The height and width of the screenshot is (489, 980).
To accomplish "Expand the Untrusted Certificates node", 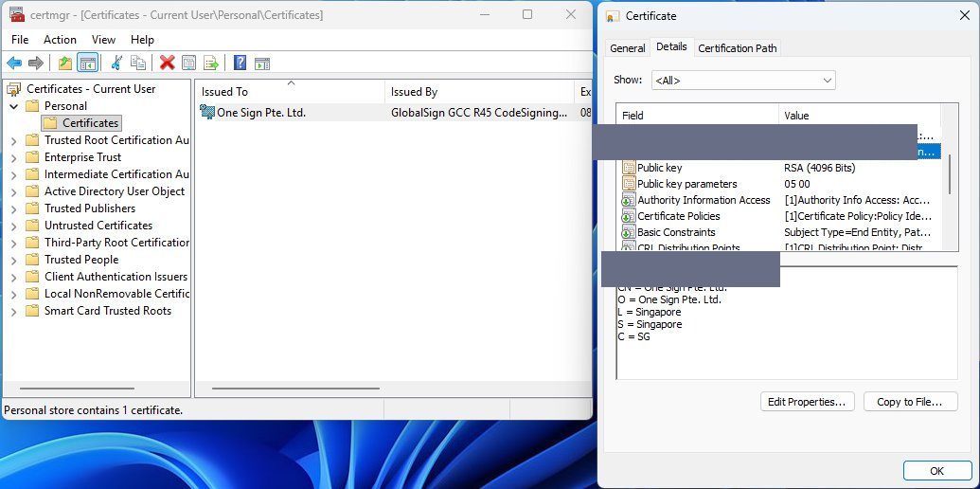I will point(14,226).
